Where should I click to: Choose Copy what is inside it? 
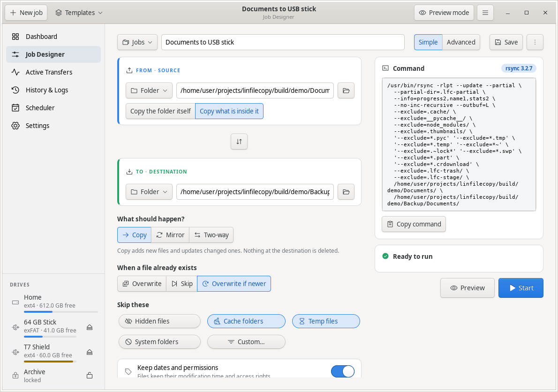tap(229, 111)
